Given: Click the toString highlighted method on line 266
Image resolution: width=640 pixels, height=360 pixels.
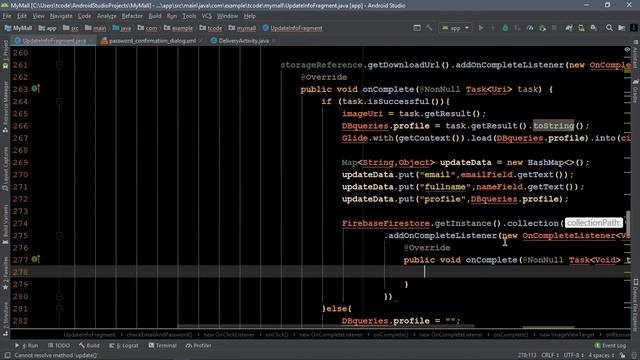Looking at the screenshot, I should pyautogui.click(x=553, y=126).
